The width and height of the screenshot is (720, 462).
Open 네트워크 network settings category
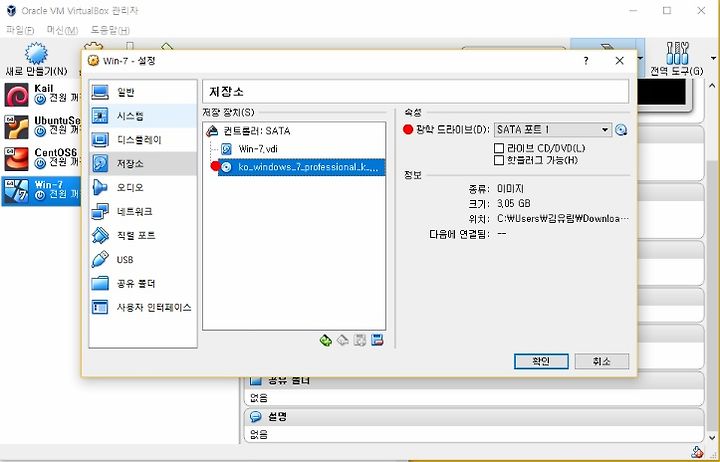[143, 211]
